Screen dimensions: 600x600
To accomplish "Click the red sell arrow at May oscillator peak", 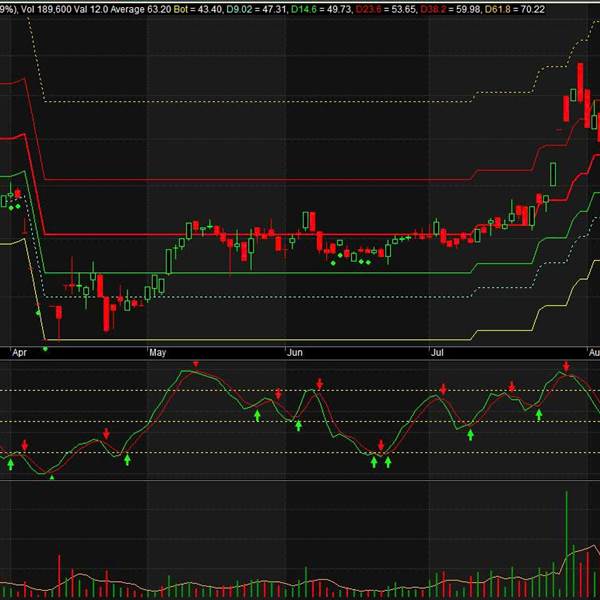I will click(x=196, y=364).
